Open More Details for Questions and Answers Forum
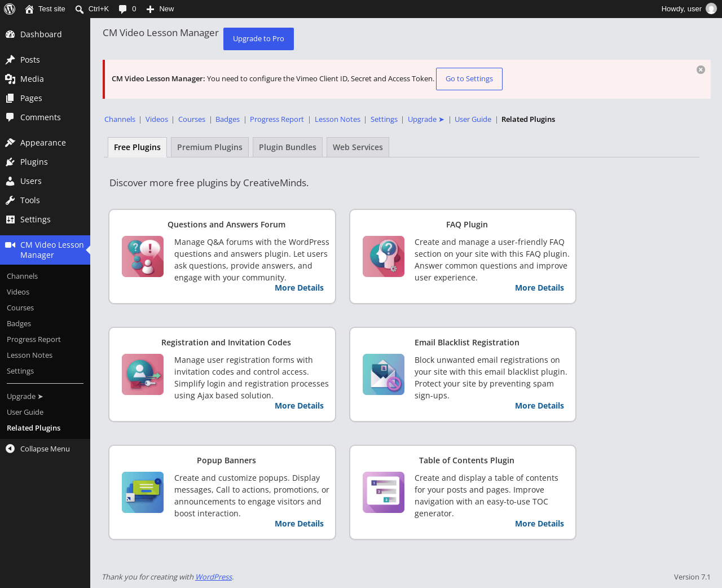The height and width of the screenshot is (588, 722). click(x=299, y=288)
